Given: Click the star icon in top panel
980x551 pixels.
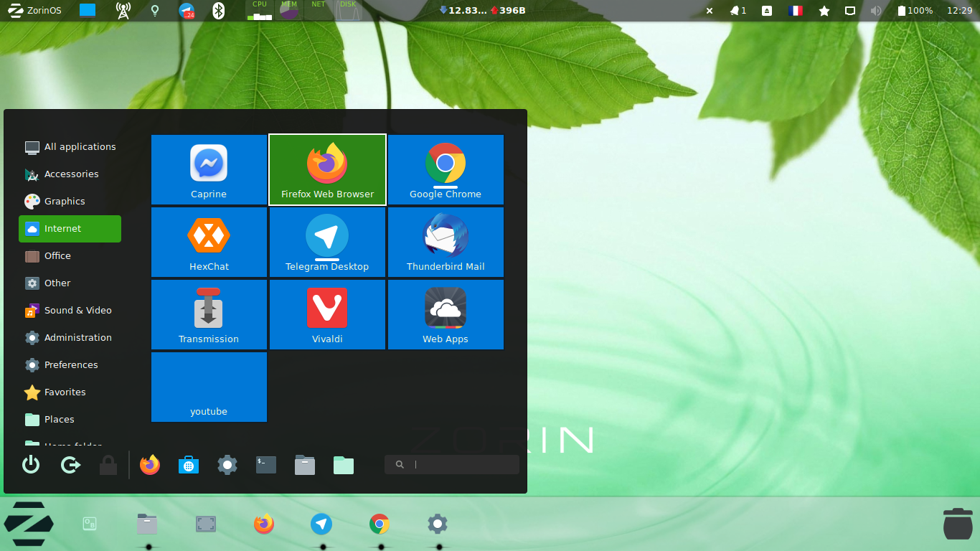Looking at the screenshot, I should pyautogui.click(x=824, y=11).
